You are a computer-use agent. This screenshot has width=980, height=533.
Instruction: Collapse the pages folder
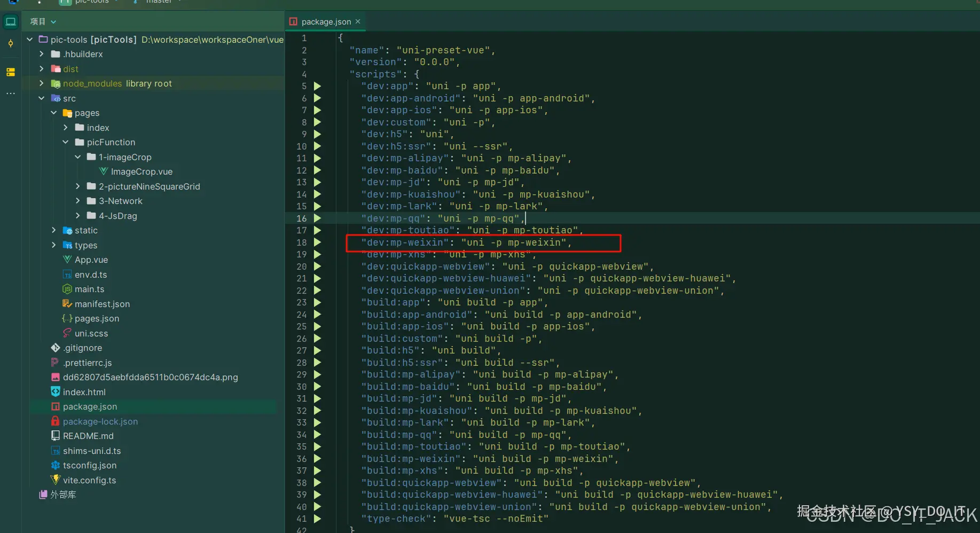[x=53, y=113]
